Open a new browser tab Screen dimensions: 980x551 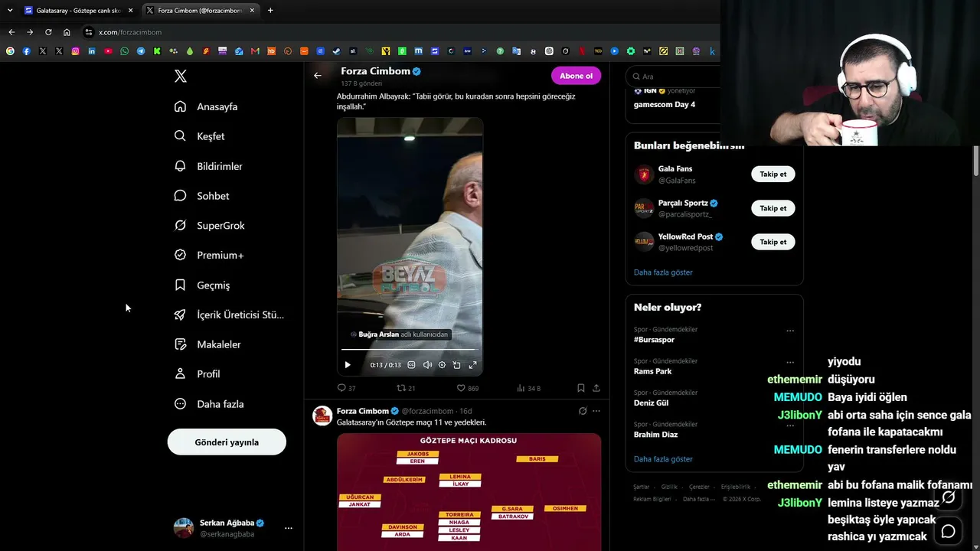pyautogui.click(x=270, y=11)
